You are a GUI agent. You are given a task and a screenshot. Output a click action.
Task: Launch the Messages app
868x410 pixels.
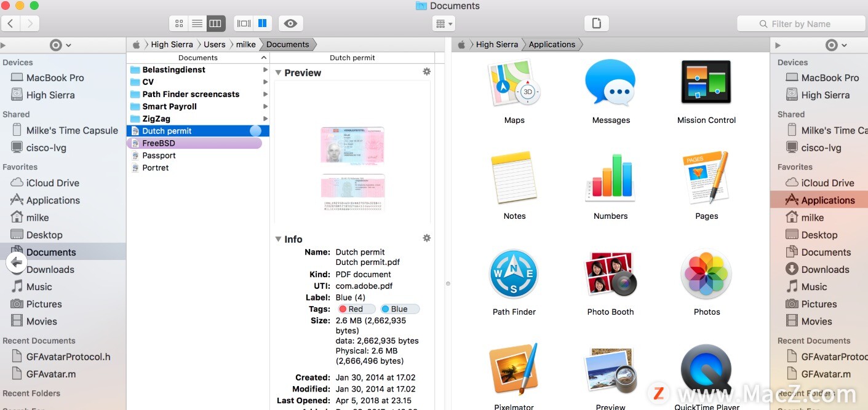pyautogui.click(x=611, y=84)
